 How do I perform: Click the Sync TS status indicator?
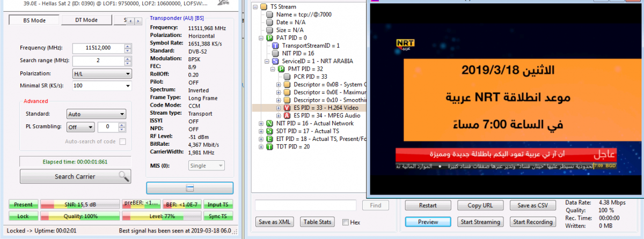click(218, 216)
